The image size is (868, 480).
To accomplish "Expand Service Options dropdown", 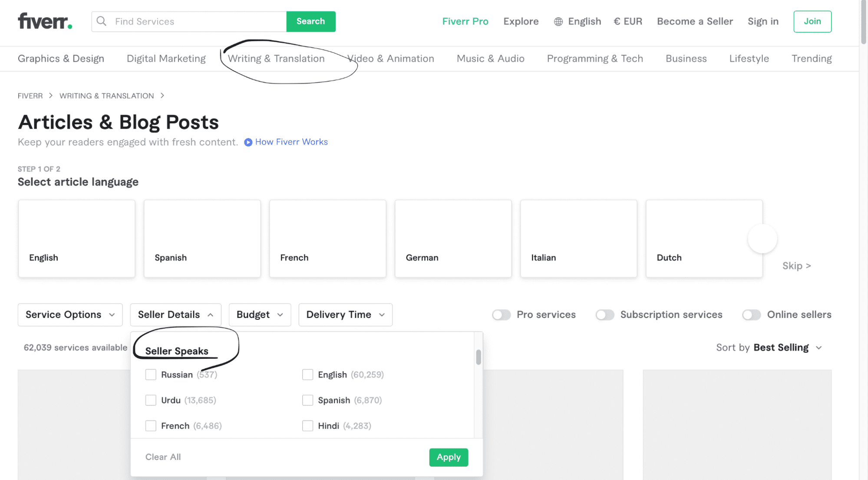I will tap(70, 314).
